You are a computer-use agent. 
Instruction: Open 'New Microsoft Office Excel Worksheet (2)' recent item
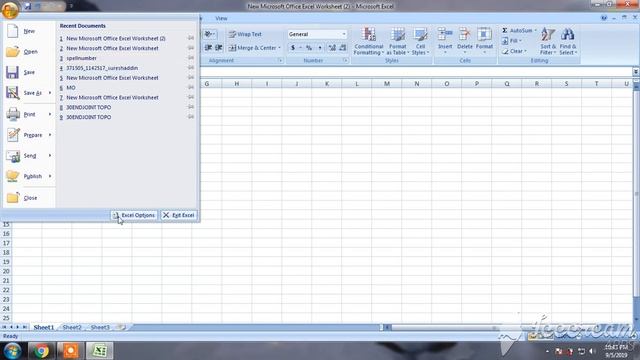coord(116,38)
